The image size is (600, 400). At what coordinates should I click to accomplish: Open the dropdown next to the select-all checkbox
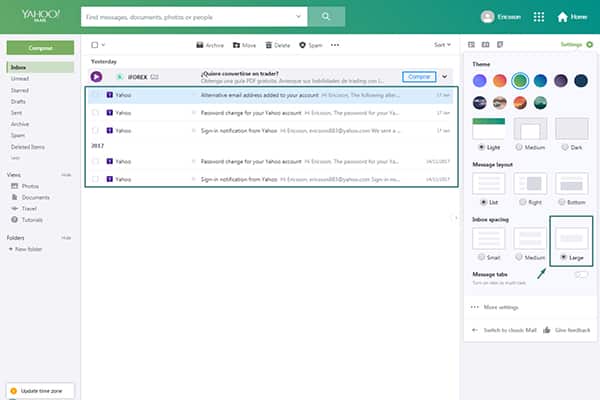103,45
